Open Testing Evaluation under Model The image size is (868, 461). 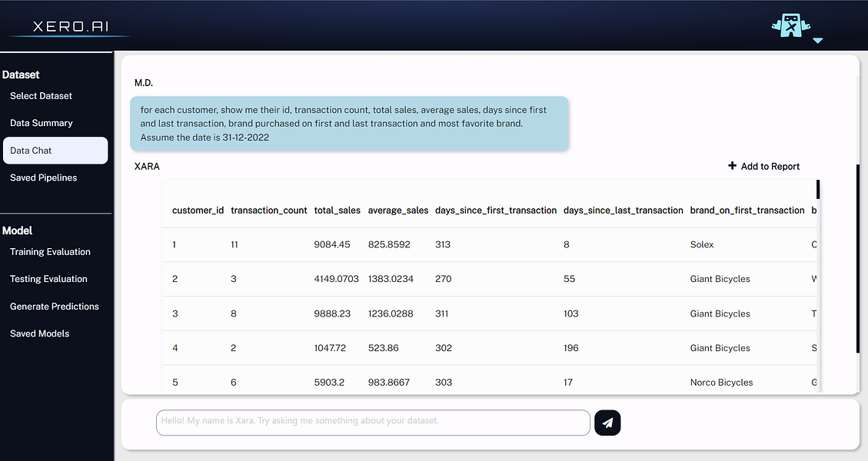click(x=48, y=279)
